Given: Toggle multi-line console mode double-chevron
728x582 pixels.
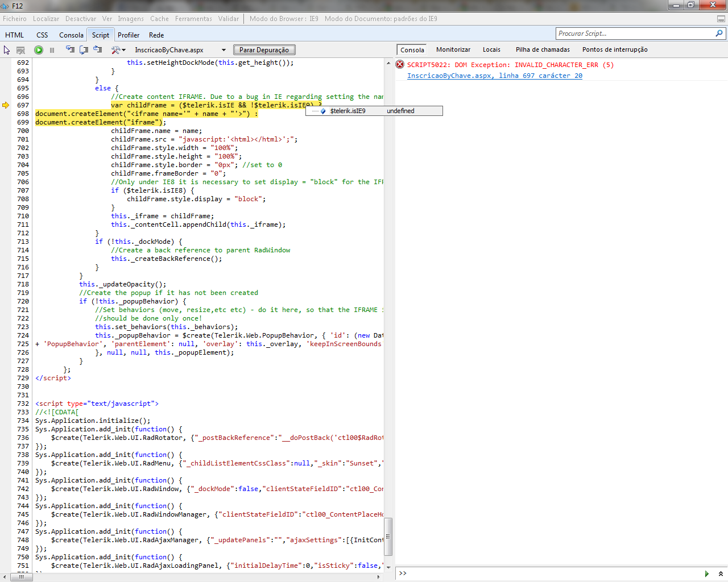Looking at the screenshot, I should point(721,573).
